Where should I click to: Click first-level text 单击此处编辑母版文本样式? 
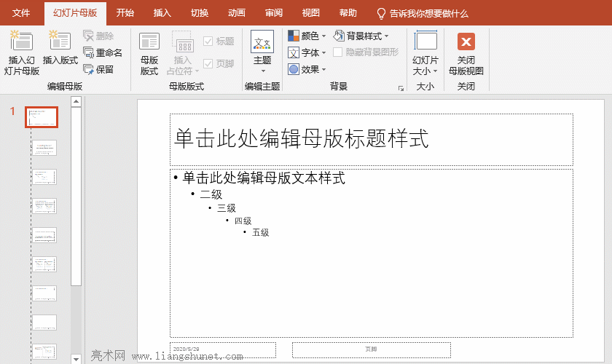264,178
